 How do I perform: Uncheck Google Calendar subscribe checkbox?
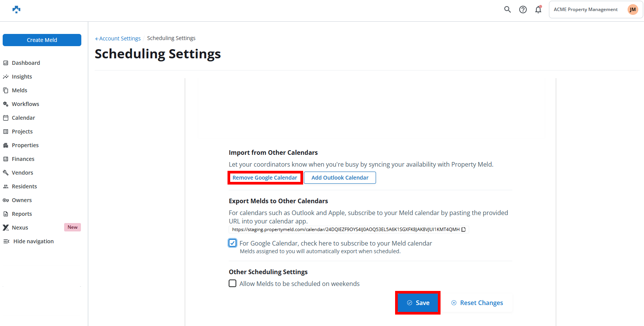pos(232,243)
